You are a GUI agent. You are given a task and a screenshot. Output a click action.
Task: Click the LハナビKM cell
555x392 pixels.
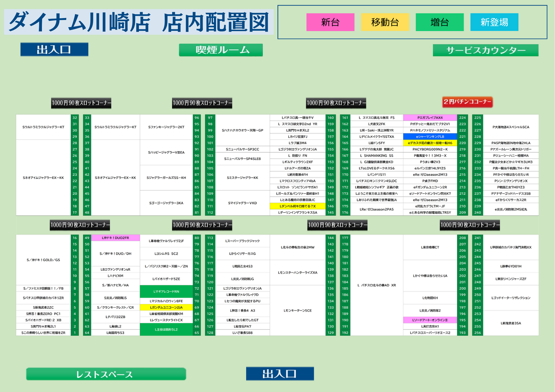pos(115,275)
